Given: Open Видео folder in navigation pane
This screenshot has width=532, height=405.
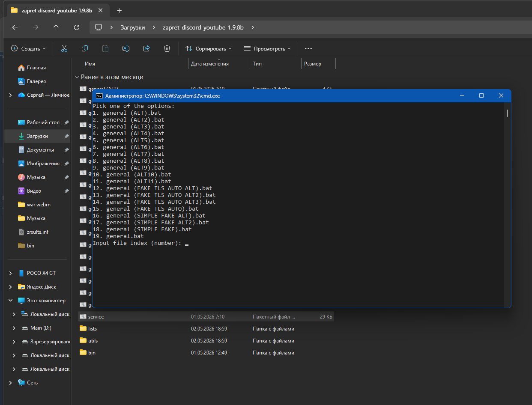Looking at the screenshot, I should coord(34,191).
